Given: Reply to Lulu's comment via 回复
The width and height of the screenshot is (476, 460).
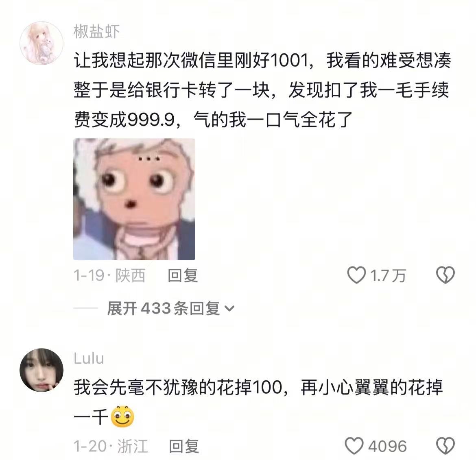Looking at the screenshot, I should pyautogui.click(x=184, y=446).
